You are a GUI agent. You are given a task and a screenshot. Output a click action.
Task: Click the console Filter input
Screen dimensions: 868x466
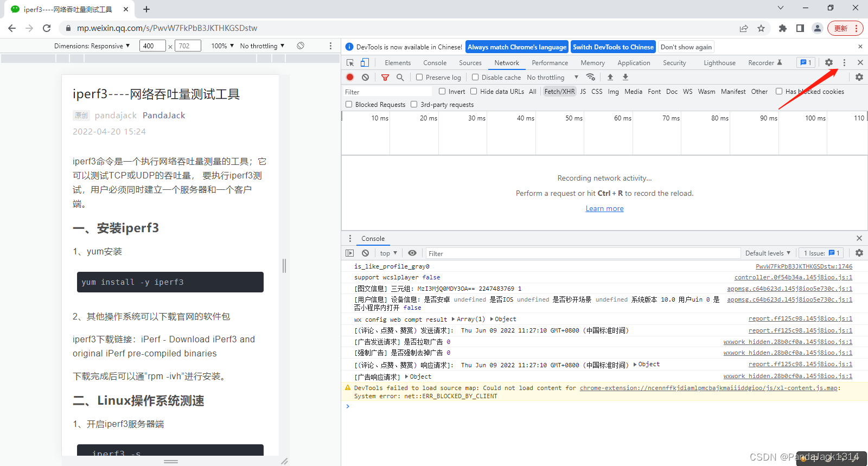[583, 253]
